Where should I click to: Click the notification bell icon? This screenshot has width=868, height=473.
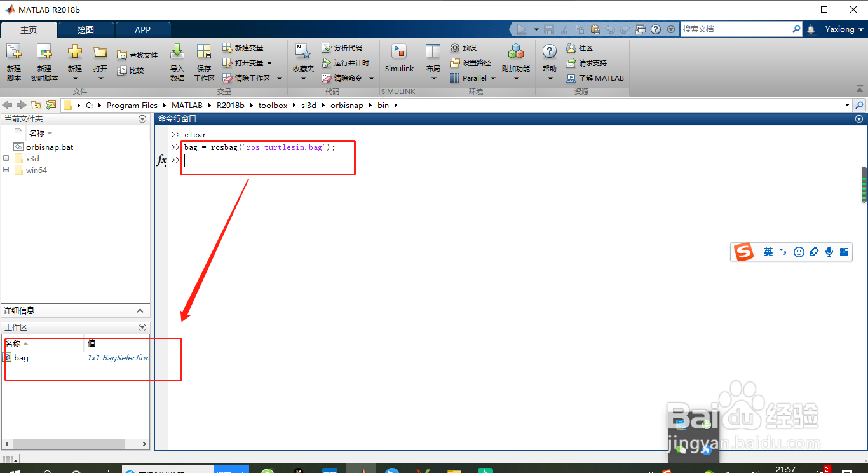811,29
